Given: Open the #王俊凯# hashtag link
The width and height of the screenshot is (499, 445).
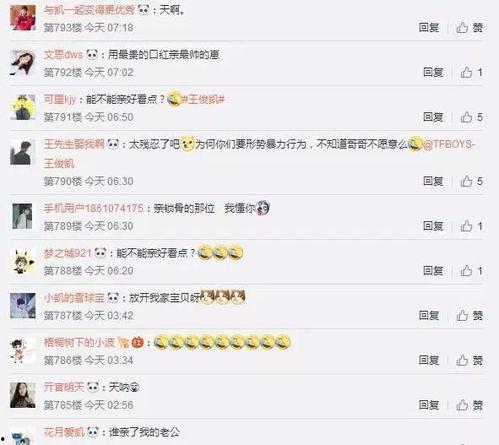Looking at the screenshot, I should [203, 99].
